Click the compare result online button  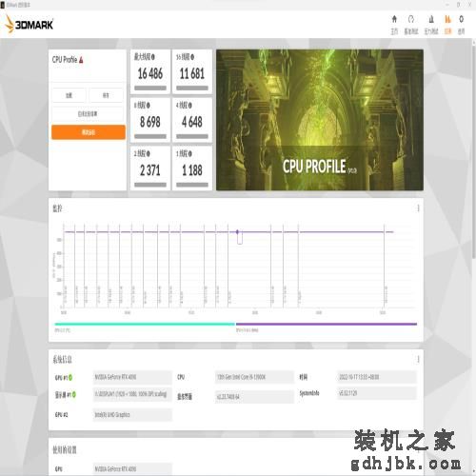88,113
